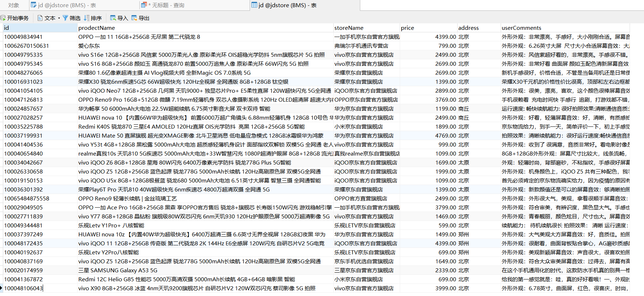Click the 筛选 button label
The height and width of the screenshot is (296, 644).
point(75,18)
